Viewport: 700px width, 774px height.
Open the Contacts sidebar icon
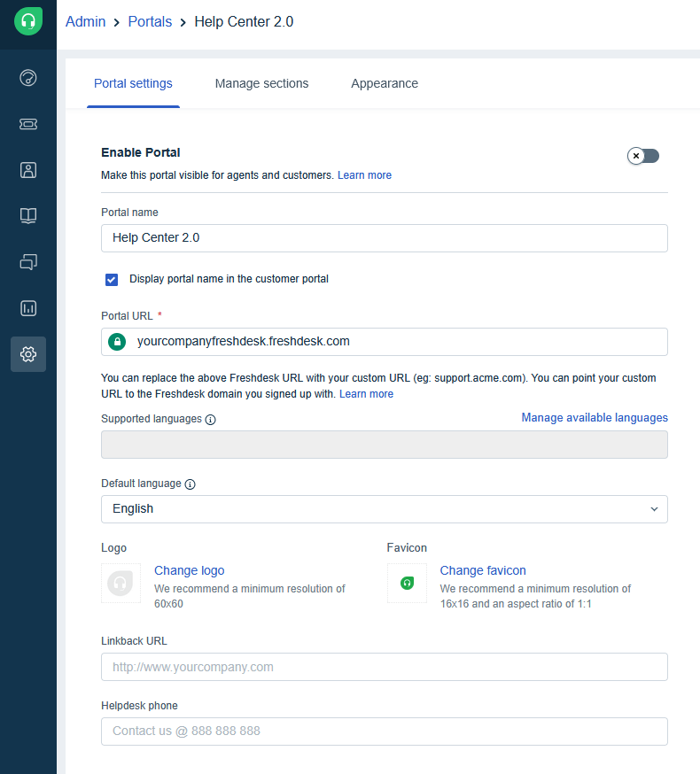coord(28,170)
